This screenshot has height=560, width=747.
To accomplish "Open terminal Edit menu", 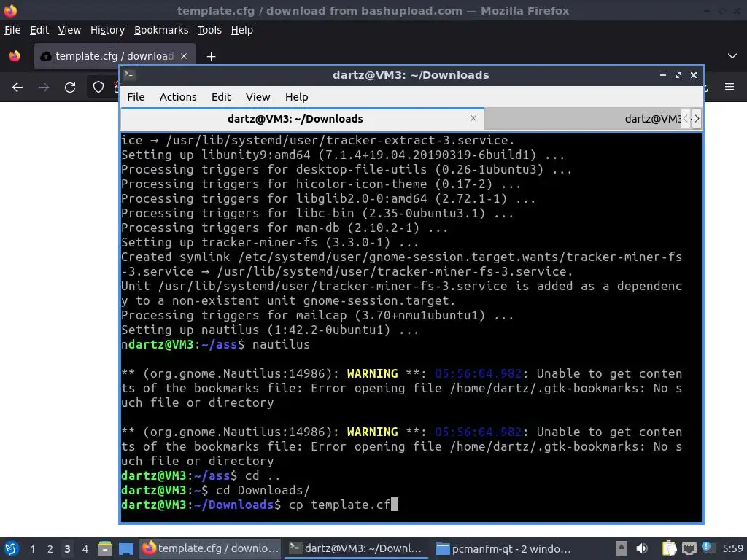I will (220, 97).
